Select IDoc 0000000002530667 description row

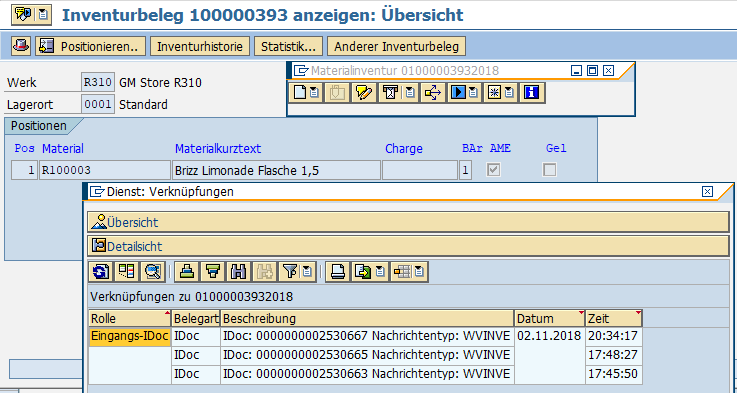(367, 337)
